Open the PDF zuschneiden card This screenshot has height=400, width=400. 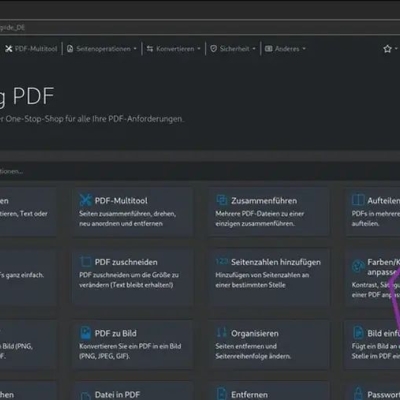(132, 277)
